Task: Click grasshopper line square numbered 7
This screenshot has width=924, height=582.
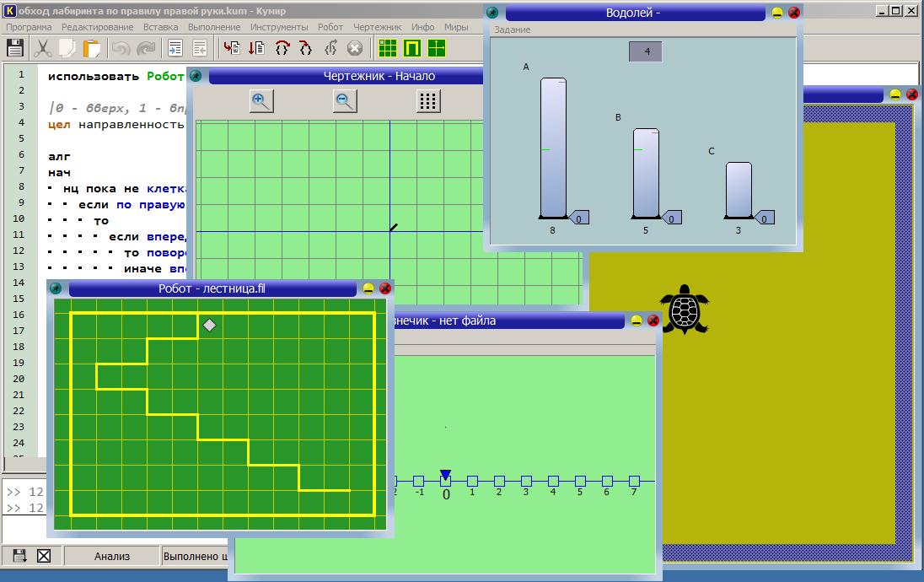Action: click(634, 481)
